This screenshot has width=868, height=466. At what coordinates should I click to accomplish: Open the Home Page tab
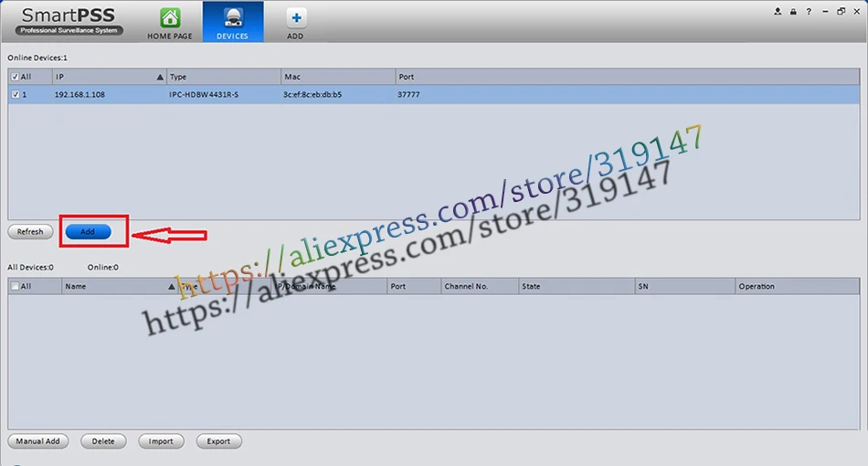click(169, 23)
